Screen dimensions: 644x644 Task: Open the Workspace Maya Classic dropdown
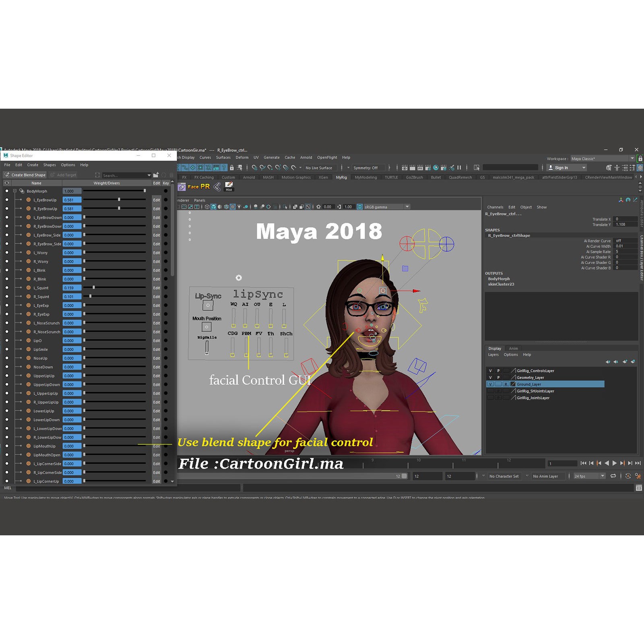(603, 159)
